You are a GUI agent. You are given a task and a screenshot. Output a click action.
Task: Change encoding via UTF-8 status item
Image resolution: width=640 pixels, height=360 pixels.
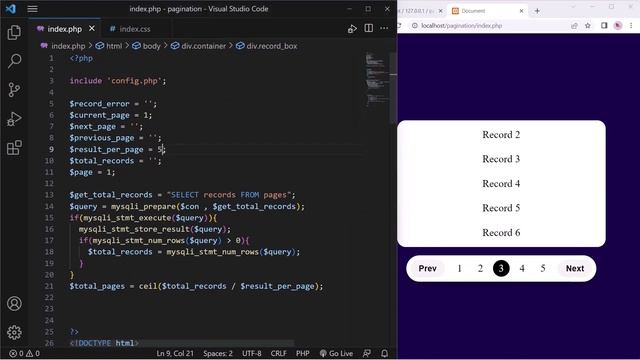[x=251, y=353]
